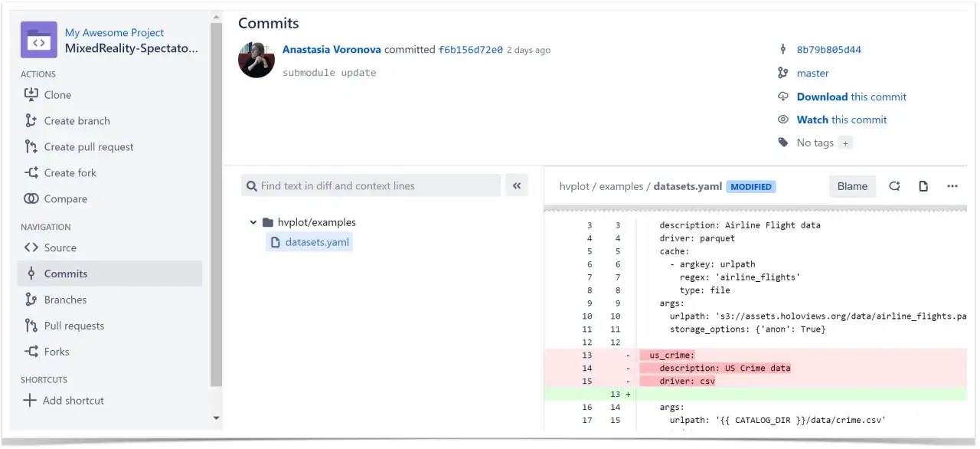The image size is (980, 449).
Task: Go to Source navigation item
Action: [60, 247]
